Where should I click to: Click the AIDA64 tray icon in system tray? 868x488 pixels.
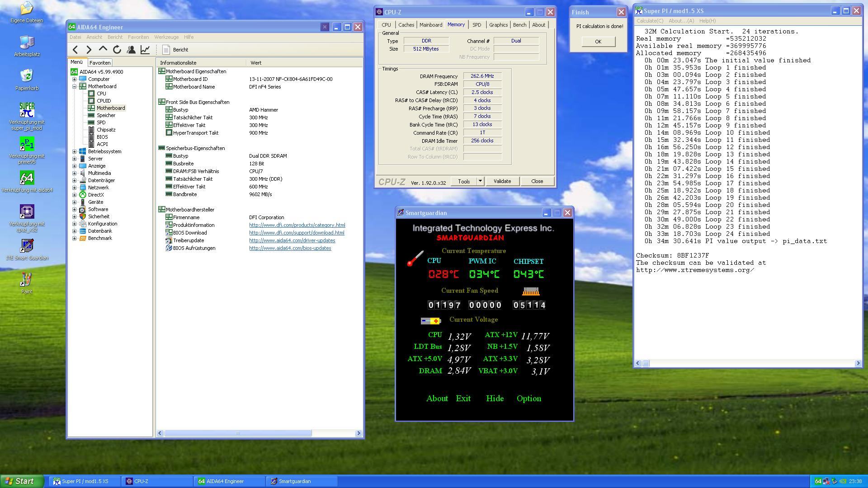click(x=818, y=481)
